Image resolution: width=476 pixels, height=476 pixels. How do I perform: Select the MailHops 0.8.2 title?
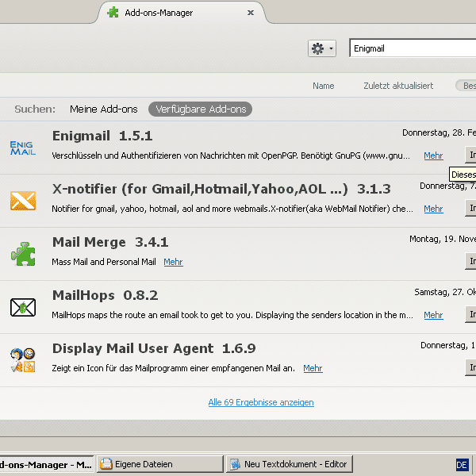[x=105, y=295]
